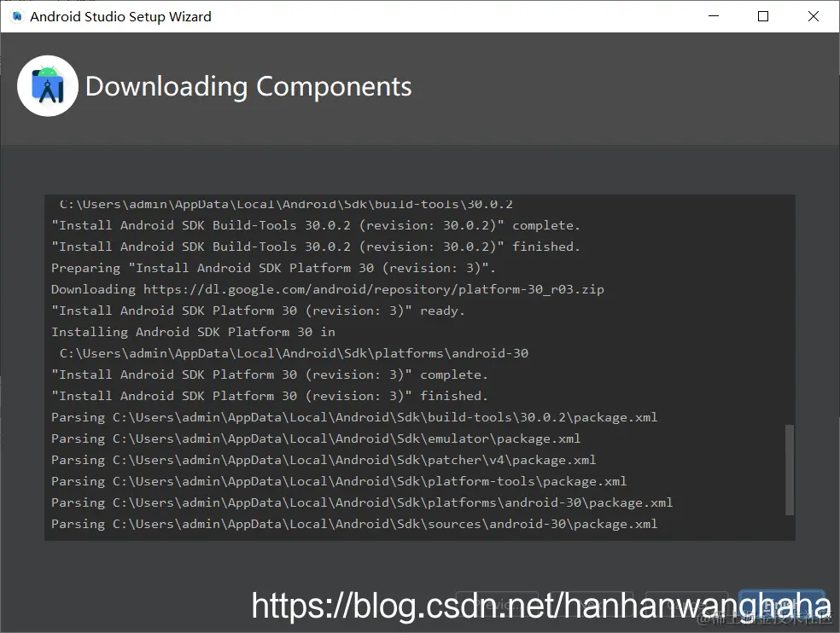The image size is (840, 633).
Task: Click the Sdk\platforms\android-30 install path line
Action: click(x=294, y=353)
